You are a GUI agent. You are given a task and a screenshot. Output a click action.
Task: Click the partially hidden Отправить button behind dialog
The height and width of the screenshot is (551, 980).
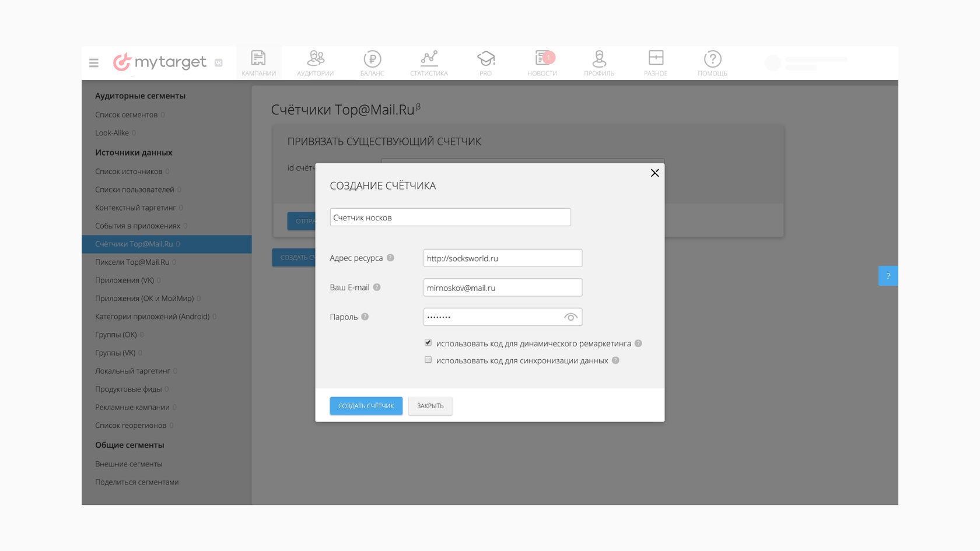301,221
